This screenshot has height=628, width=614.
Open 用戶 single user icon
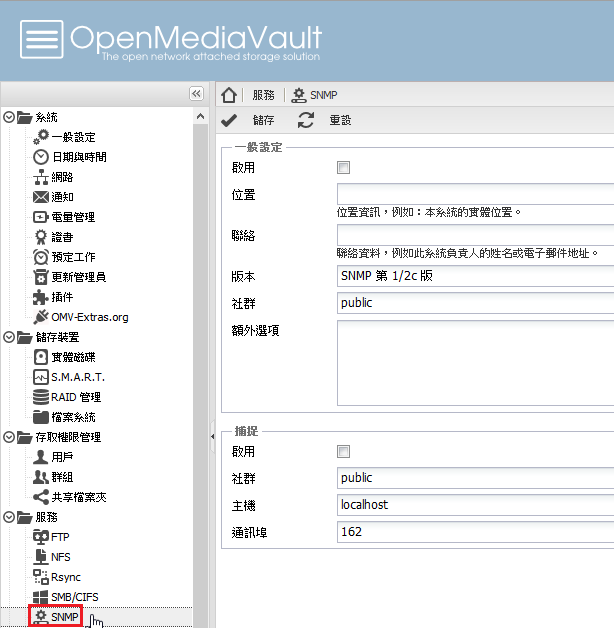point(41,457)
